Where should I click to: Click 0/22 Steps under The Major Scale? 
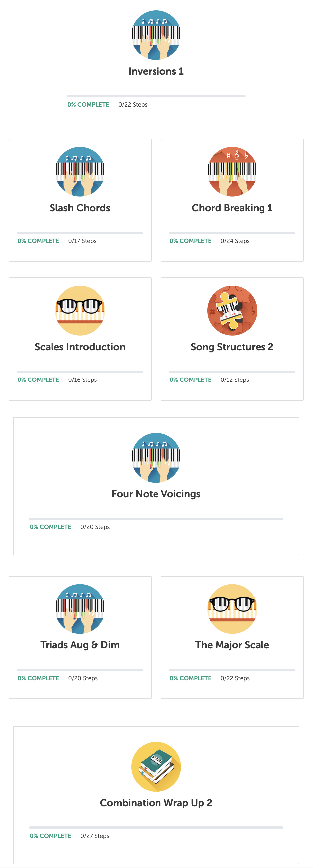tap(235, 678)
